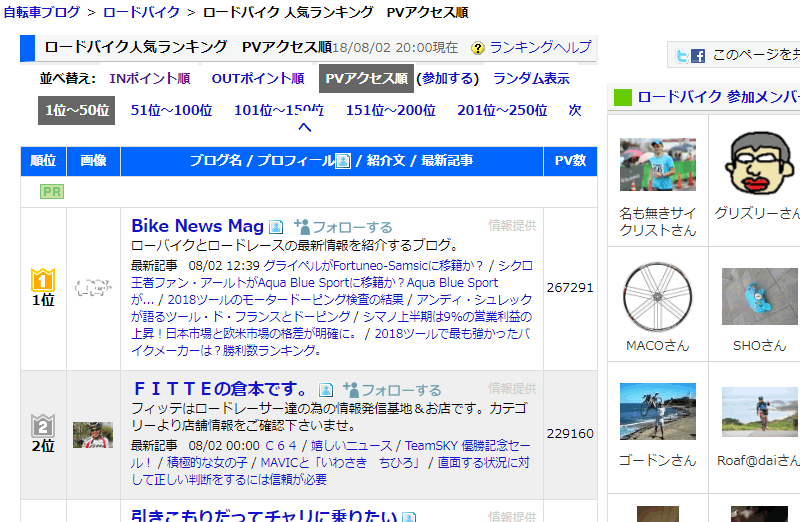Viewport: 800px width, 522px height.
Task: Click the silver 2位 crown badge
Action: tap(43, 426)
